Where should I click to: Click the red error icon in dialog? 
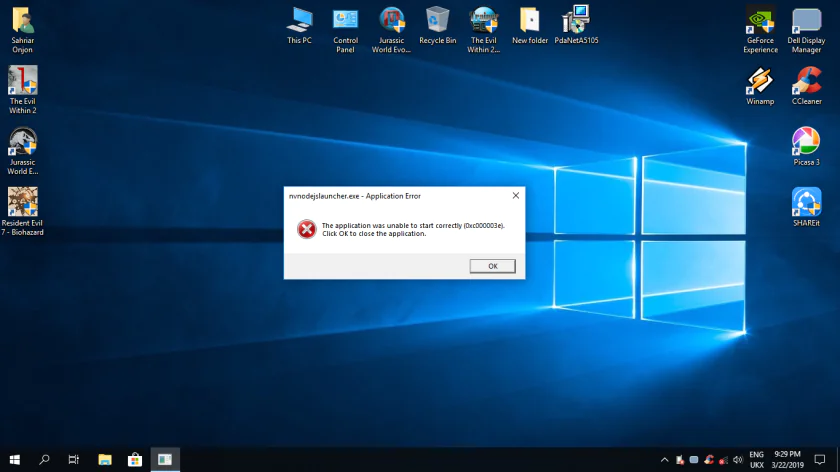(306, 229)
